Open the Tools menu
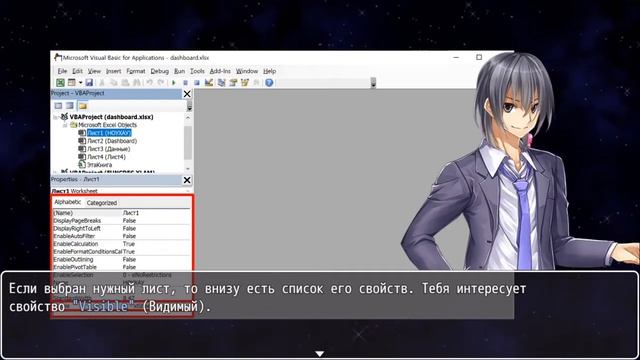This screenshot has width=640, height=360. 197,71
